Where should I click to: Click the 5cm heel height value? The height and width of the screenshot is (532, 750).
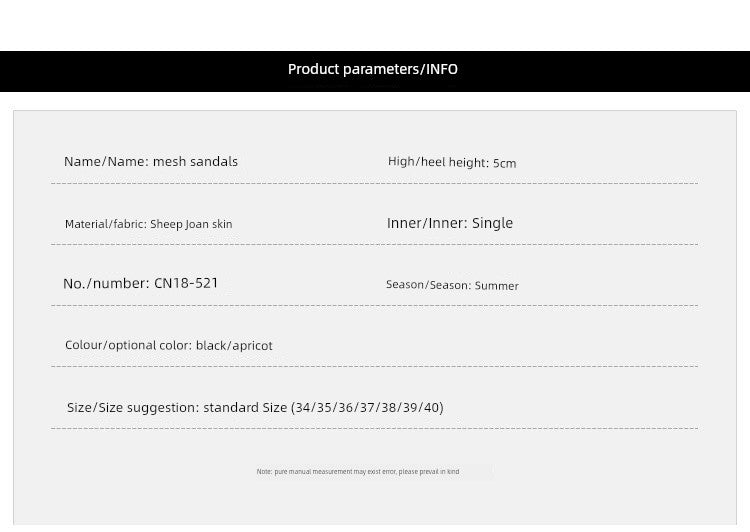pyautogui.click(x=505, y=163)
